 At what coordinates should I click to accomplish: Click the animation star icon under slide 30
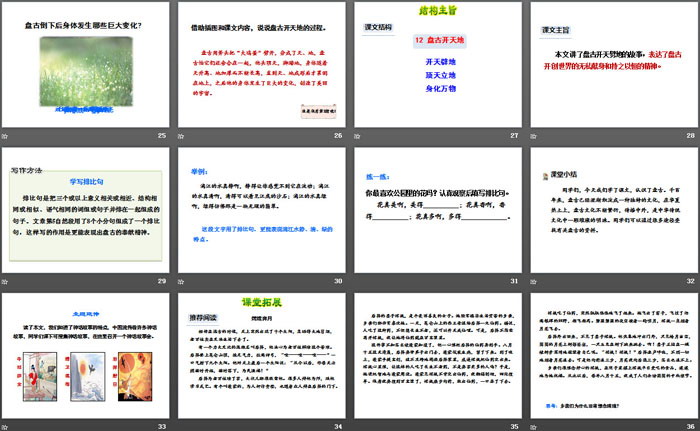183,279
